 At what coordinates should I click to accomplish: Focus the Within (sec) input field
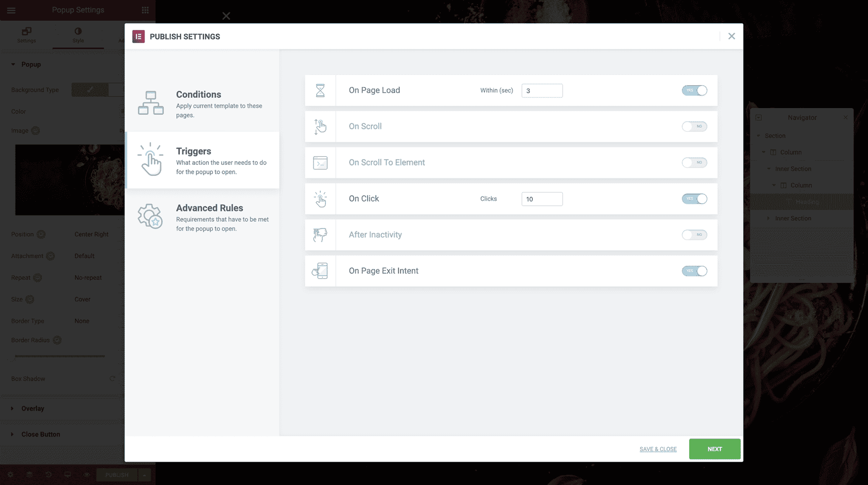coord(542,91)
